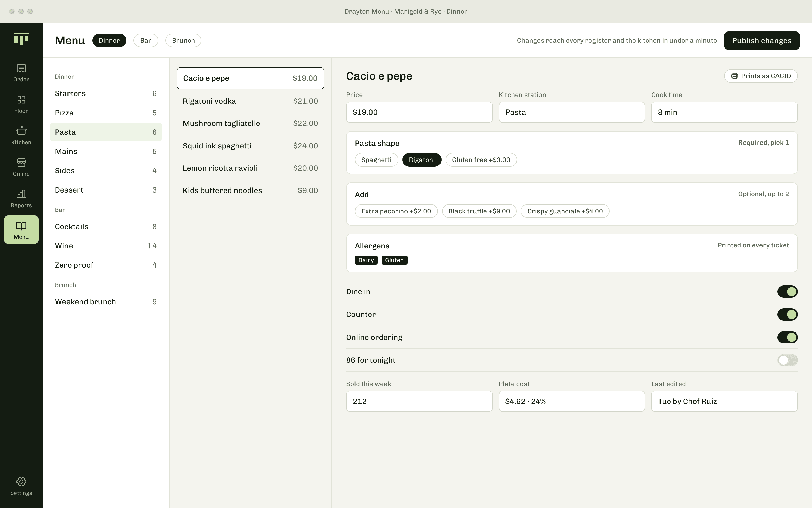Screen dimensions: 812x508
Task: Select Rigatoni vodka item
Action: pos(250,101)
